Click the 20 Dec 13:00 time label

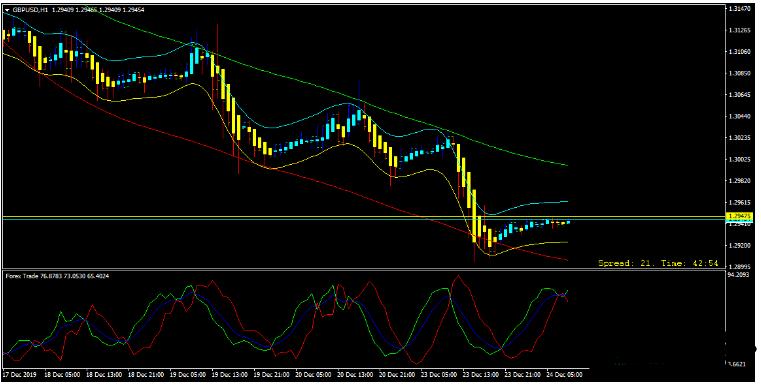click(x=355, y=375)
